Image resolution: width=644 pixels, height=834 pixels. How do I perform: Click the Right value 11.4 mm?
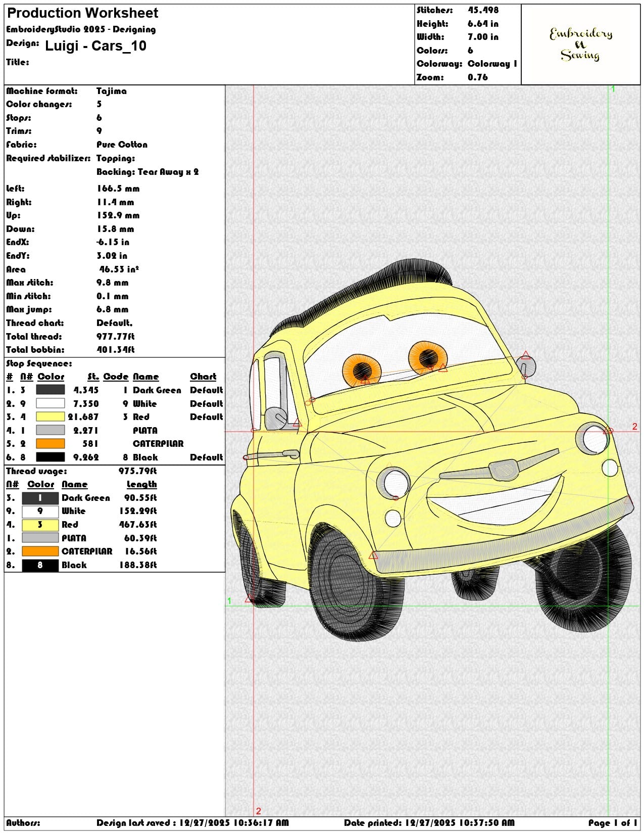pos(115,202)
